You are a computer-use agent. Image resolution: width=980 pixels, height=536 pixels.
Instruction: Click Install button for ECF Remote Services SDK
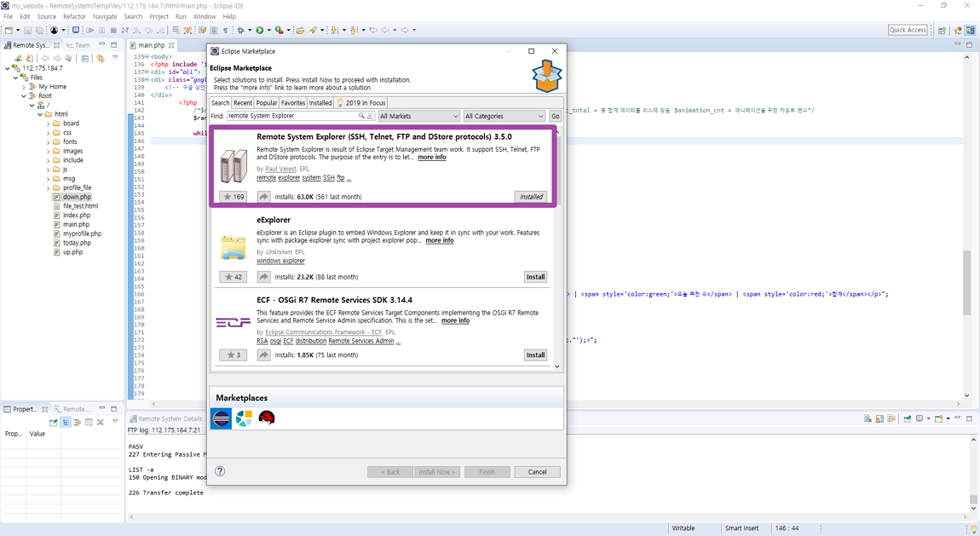(536, 354)
